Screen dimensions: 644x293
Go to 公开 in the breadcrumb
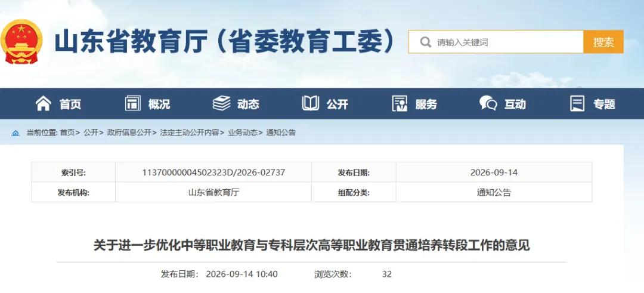tap(91, 132)
